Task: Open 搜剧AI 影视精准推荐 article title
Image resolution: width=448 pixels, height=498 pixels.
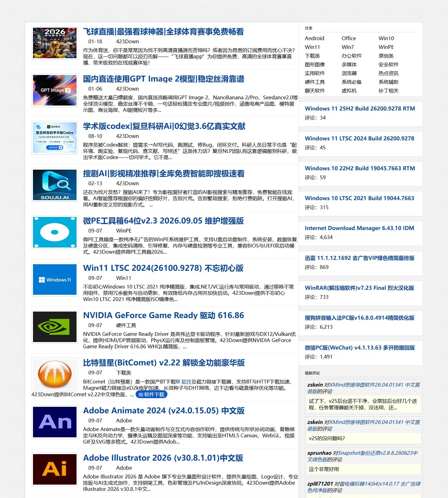Action: tap(164, 174)
